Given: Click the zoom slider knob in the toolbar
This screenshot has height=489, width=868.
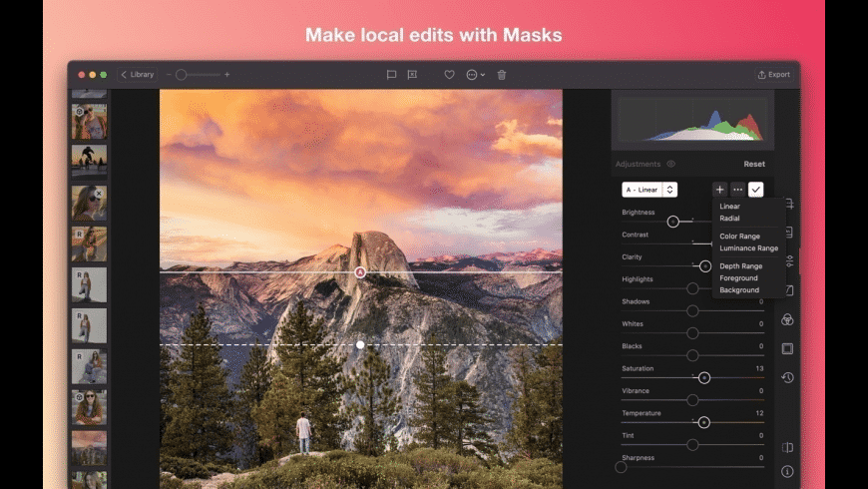Looking at the screenshot, I should point(181,75).
